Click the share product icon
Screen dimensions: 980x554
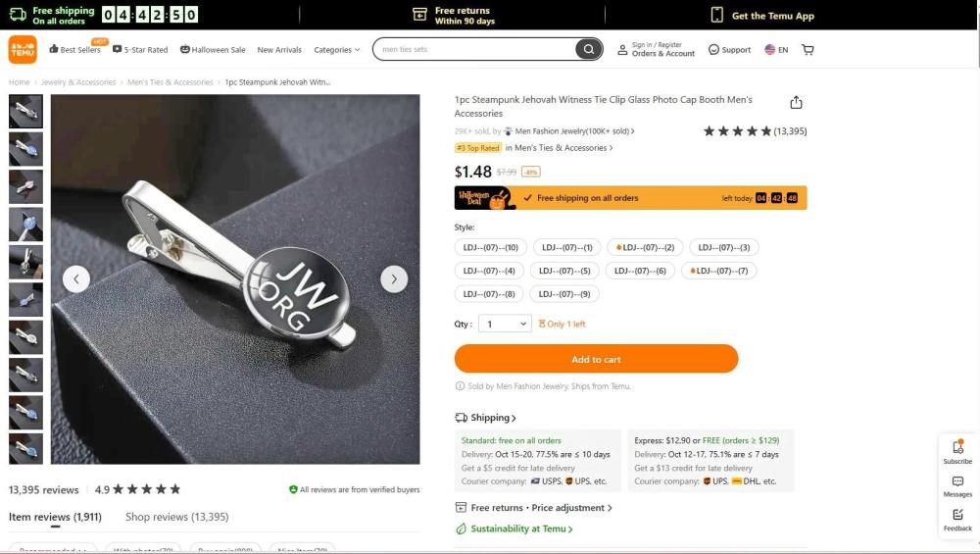(x=796, y=103)
